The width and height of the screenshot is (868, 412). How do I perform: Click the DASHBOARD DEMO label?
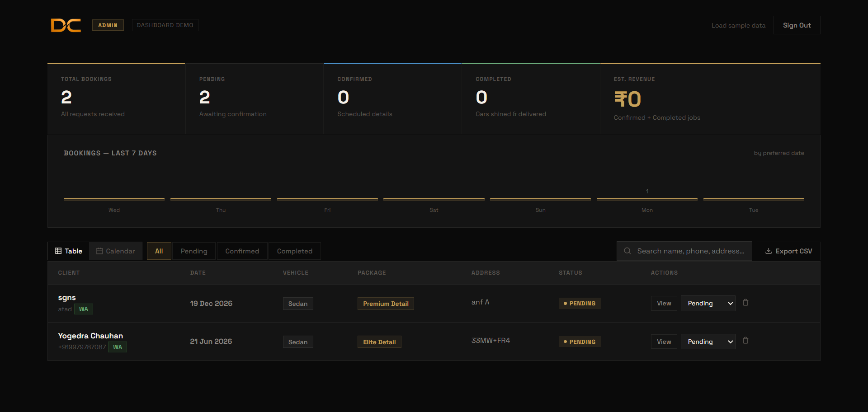[165, 25]
